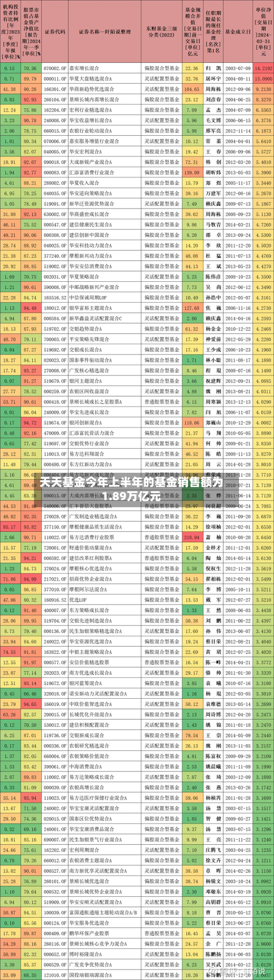Screen dimensions: 274x980
Task: Select fund name 大成新锐产业混合A
Action: coord(90,163)
